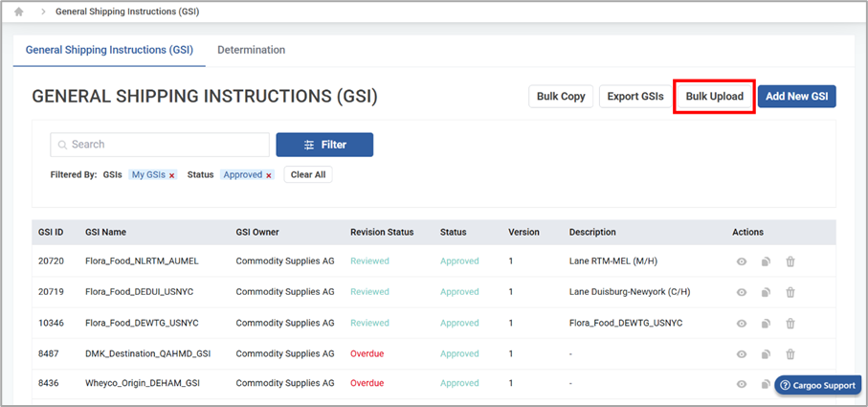The image size is (868, 407).
Task: Sort by Version column header
Action: point(523,232)
